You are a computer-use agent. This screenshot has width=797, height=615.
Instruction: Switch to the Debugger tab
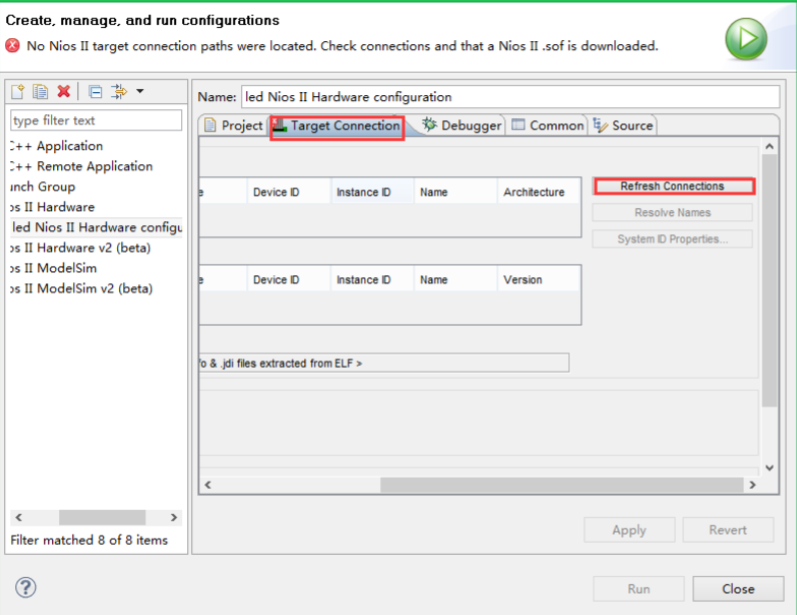point(462,126)
